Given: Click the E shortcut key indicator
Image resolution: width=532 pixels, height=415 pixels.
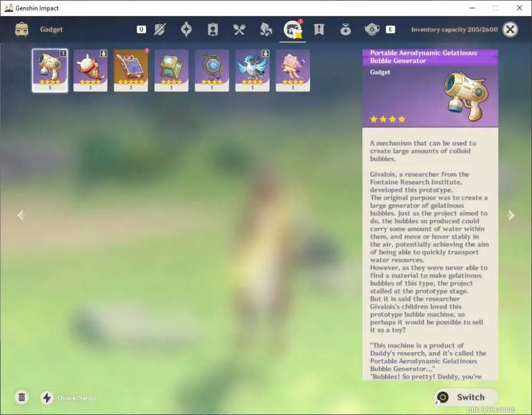Looking at the screenshot, I should point(390,29).
